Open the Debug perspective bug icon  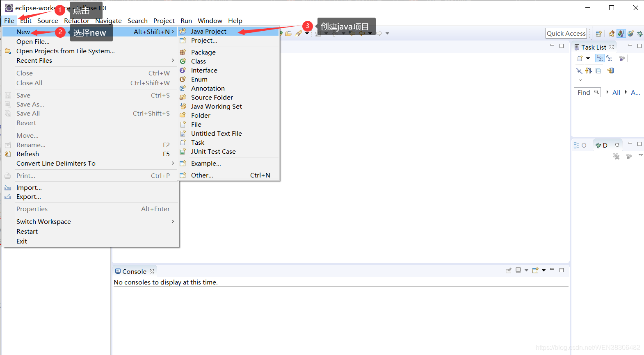(640, 34)
